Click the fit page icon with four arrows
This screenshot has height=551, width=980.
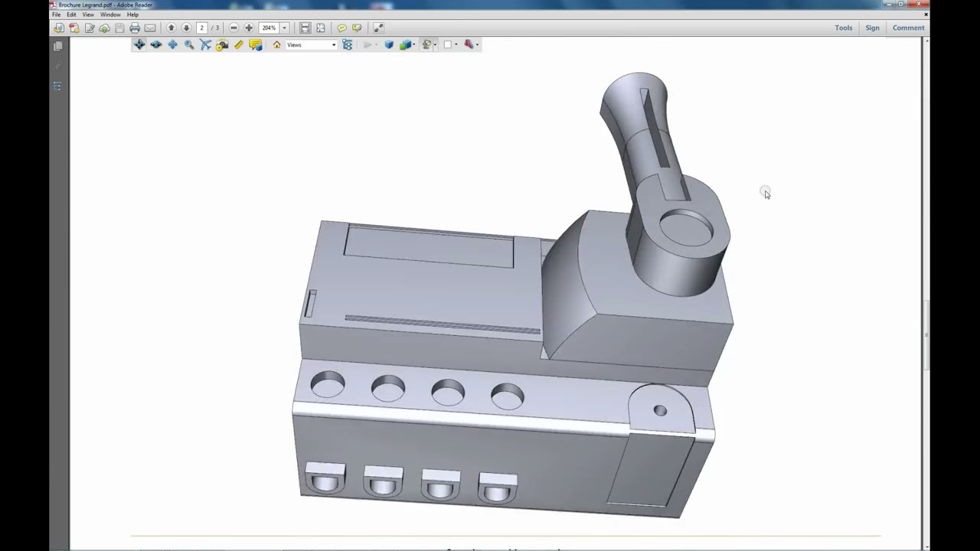click(x=320, y=28)
